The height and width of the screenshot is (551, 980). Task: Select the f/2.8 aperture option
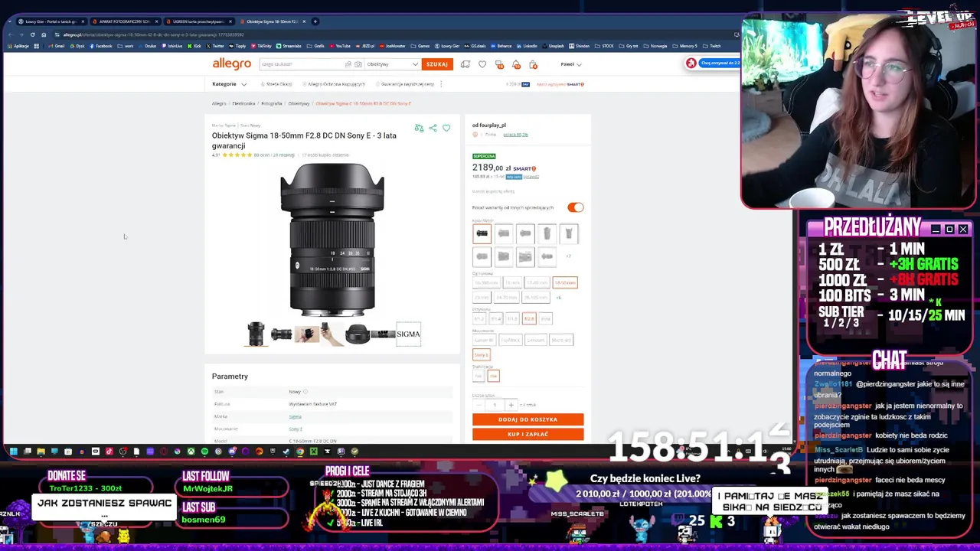(x=529, y=318)
